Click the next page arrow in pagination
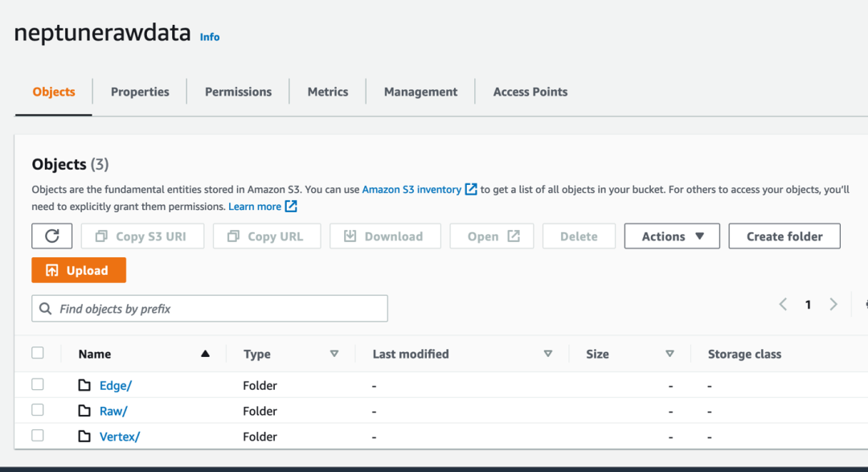The height and width of the screenshot is (472, 868). (x=833, y=305)
